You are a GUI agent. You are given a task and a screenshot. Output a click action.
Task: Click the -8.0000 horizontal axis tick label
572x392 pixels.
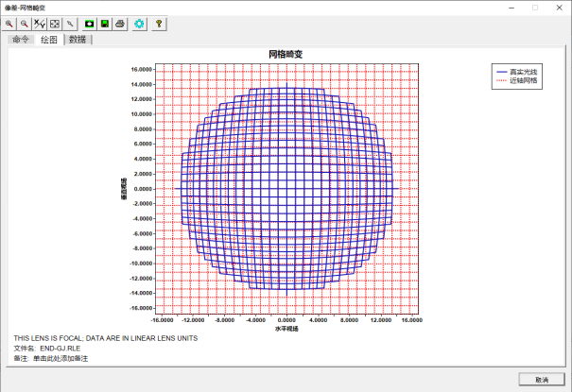point(223,320)
